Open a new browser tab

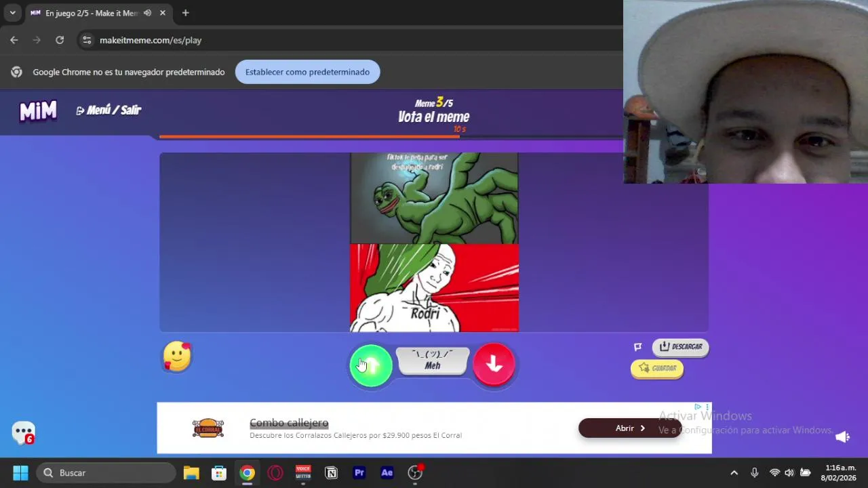[x=185, y=13]
